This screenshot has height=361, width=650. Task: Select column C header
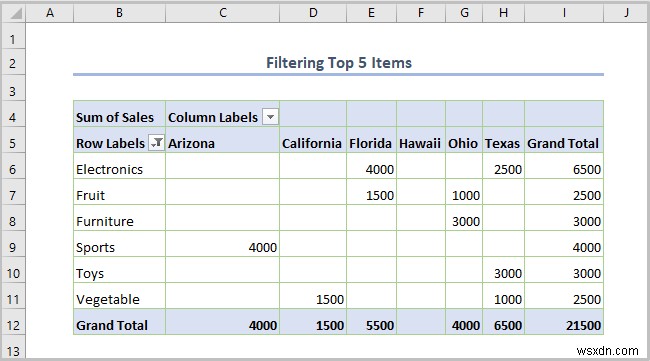223,13
